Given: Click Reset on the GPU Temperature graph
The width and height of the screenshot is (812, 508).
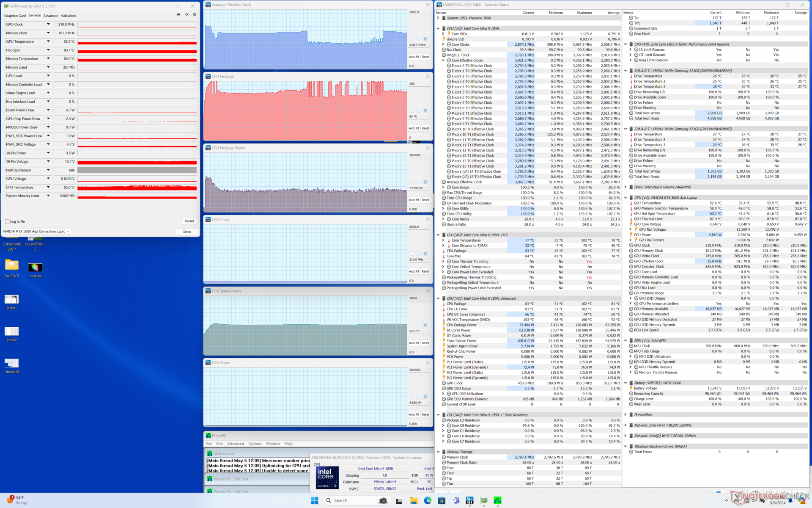Looking at the screenshot, I should (425, 343).
